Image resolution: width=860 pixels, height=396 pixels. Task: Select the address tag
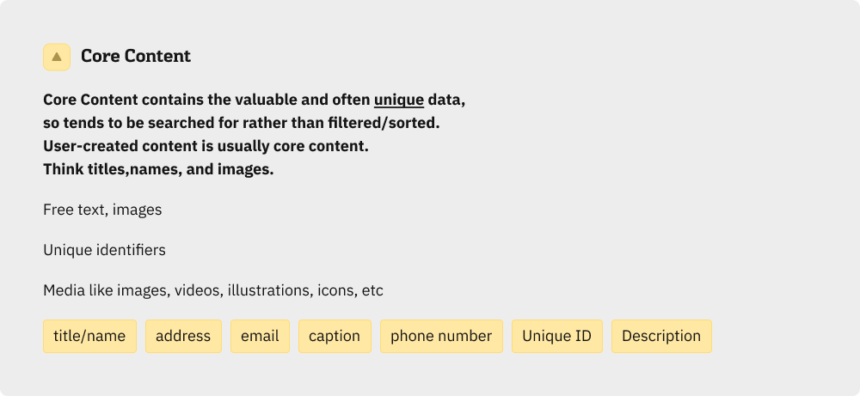click(183, 336)
